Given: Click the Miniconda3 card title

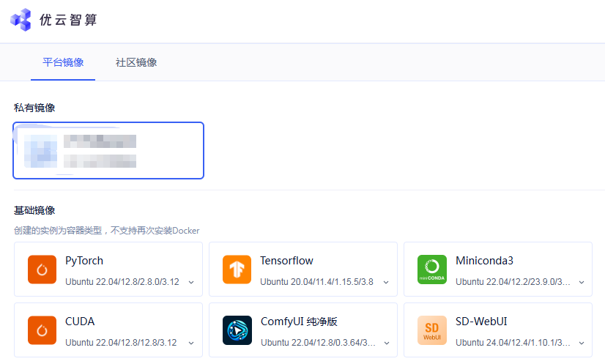Looking at the screenshot, I should (x=484, y=261).
